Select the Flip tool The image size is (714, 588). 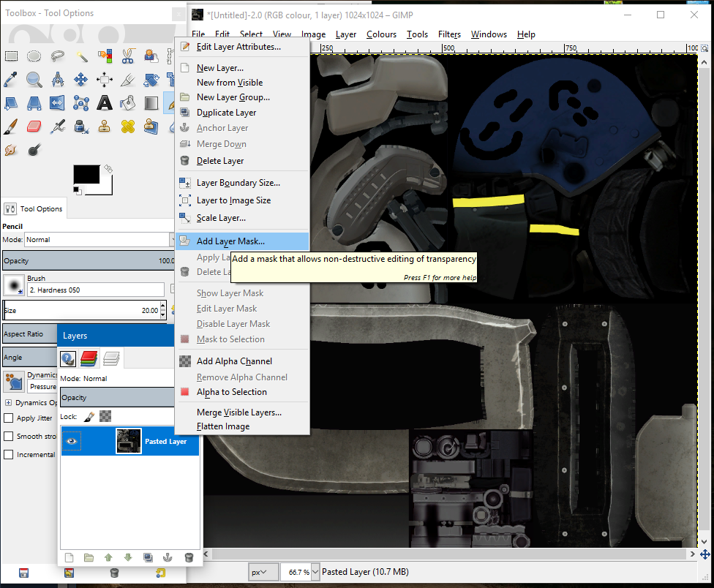pyautogui.click(x=57, y=103)
